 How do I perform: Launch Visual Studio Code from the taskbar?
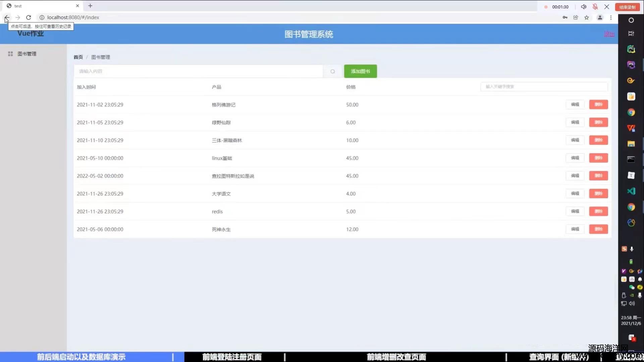tap(631, 191)
